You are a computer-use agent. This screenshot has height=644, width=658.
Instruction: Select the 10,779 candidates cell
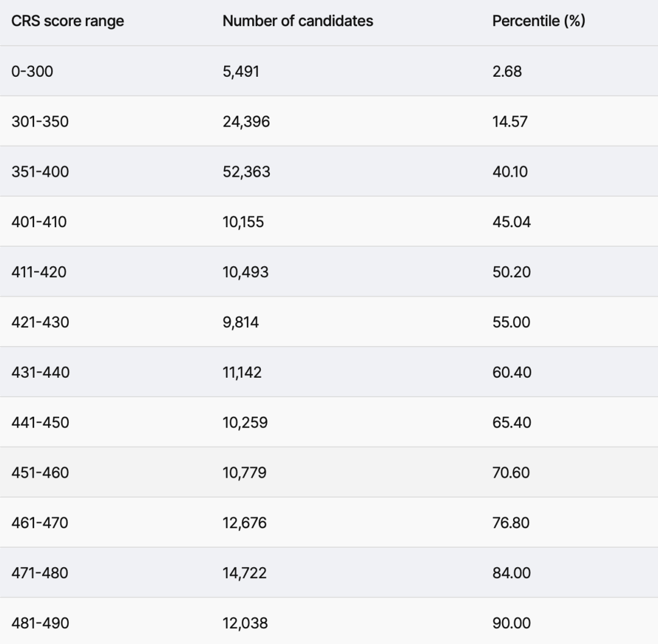[x=244, y=472]
